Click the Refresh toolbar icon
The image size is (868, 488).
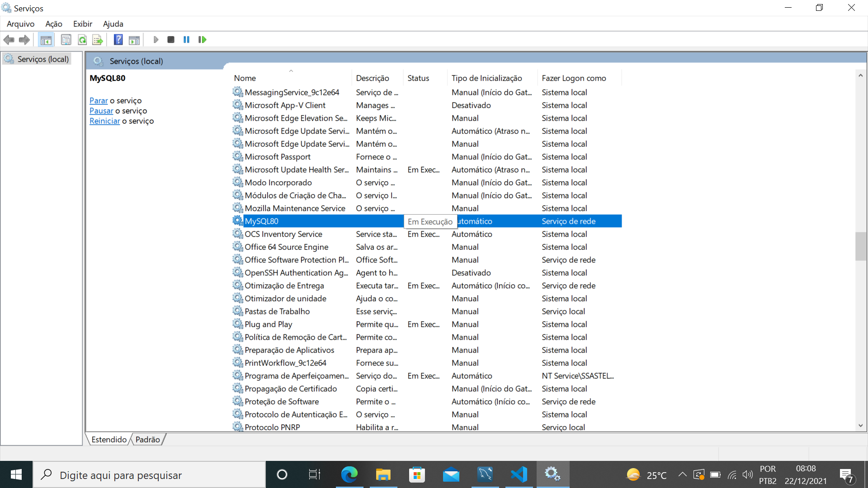82,40
